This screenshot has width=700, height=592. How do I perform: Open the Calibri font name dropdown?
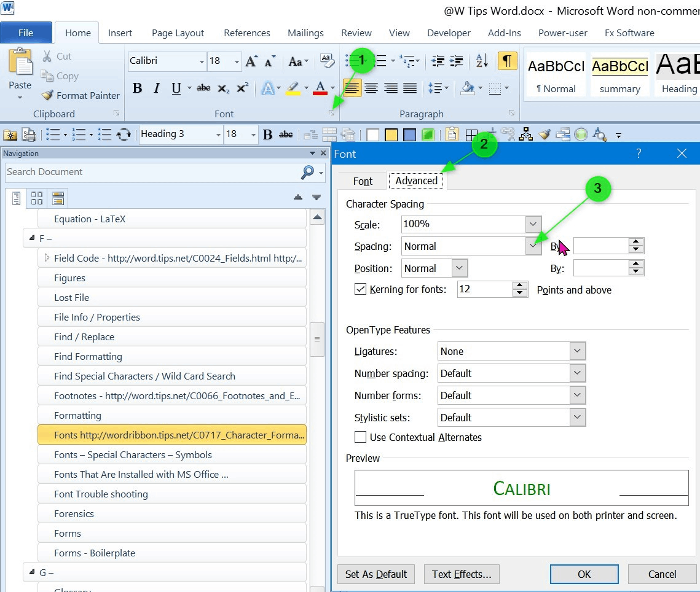tap(202, 61)
